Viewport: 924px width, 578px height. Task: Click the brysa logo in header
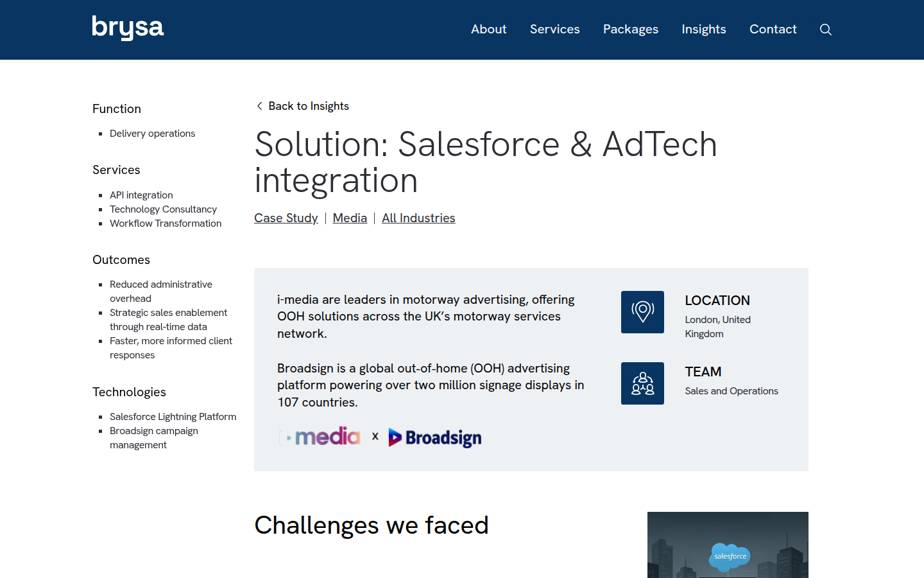click(128, 28)
